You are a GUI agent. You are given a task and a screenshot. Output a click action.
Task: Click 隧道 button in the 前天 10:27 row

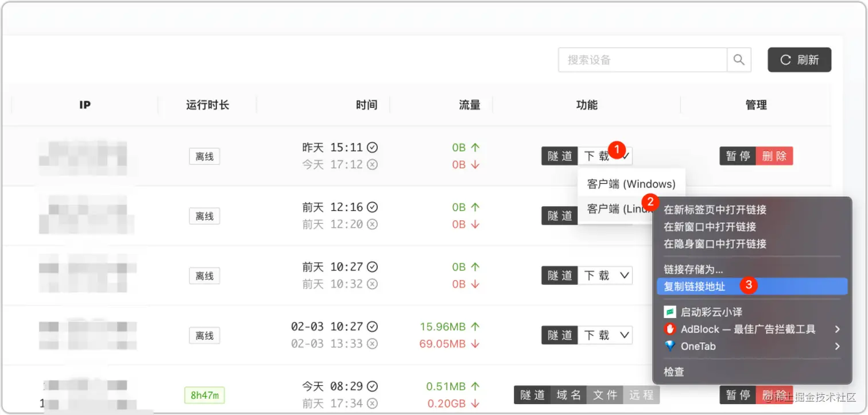coord(560,276)
